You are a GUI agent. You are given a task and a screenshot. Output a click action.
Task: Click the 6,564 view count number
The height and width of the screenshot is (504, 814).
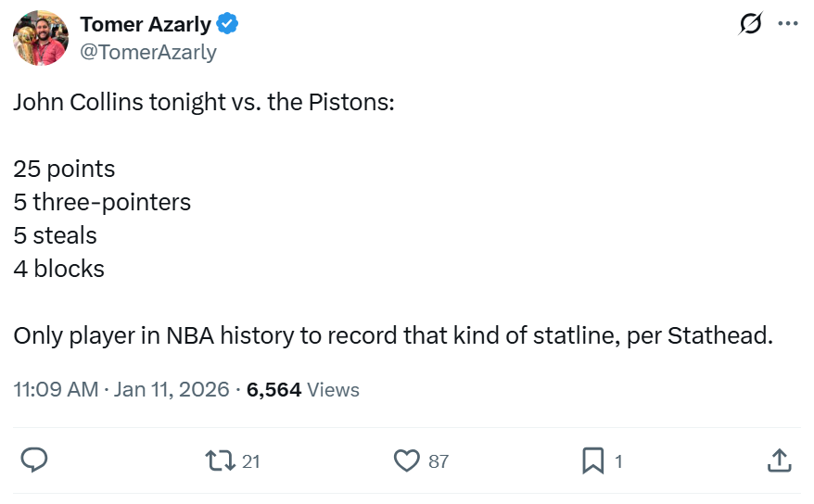tap(274, 390)
